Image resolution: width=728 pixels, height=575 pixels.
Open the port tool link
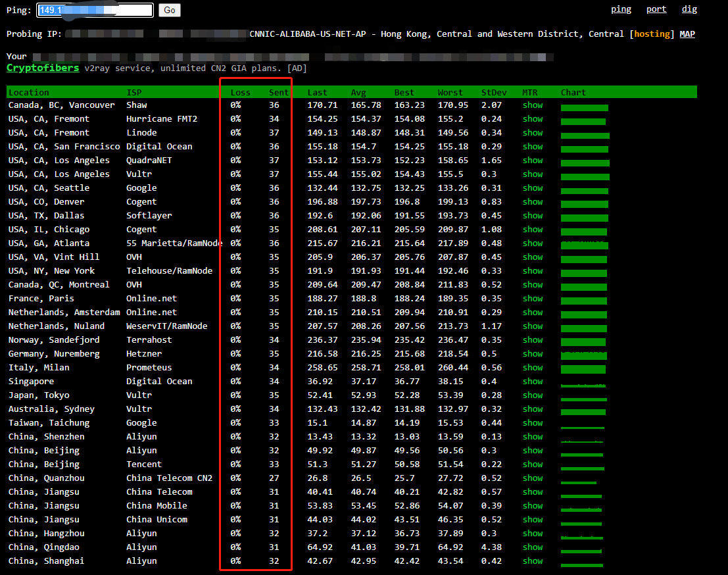(656, 9)
